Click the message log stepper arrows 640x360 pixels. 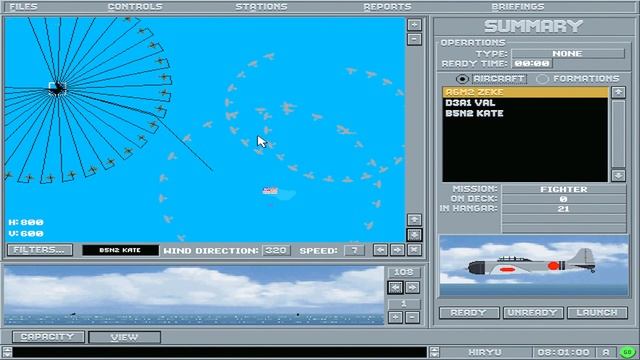click(x=7, y=352)
